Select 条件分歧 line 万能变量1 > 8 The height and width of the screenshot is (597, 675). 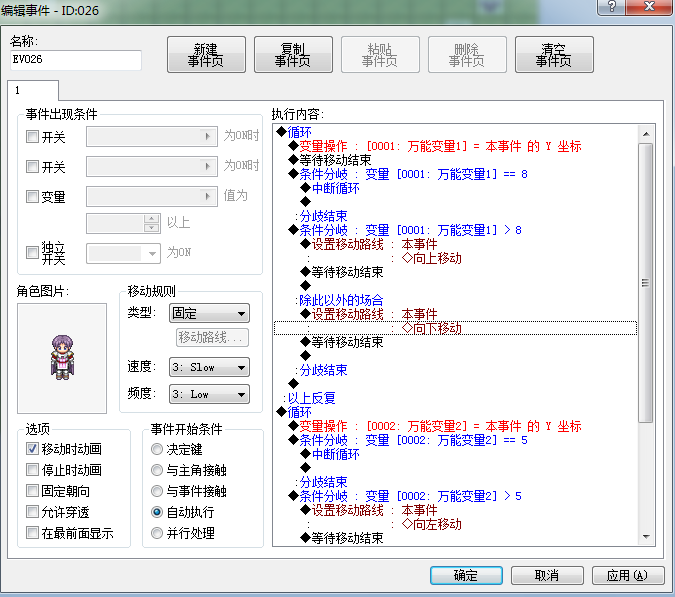tap(455, 230)
